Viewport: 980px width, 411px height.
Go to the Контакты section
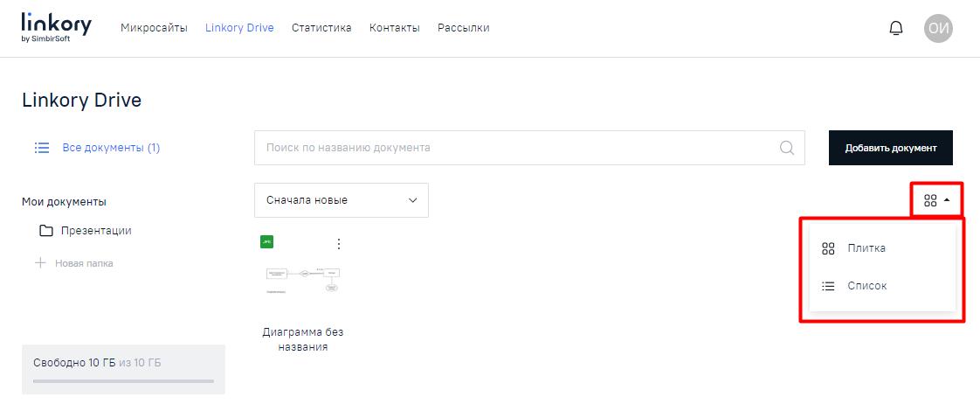(x=395, y=27)
